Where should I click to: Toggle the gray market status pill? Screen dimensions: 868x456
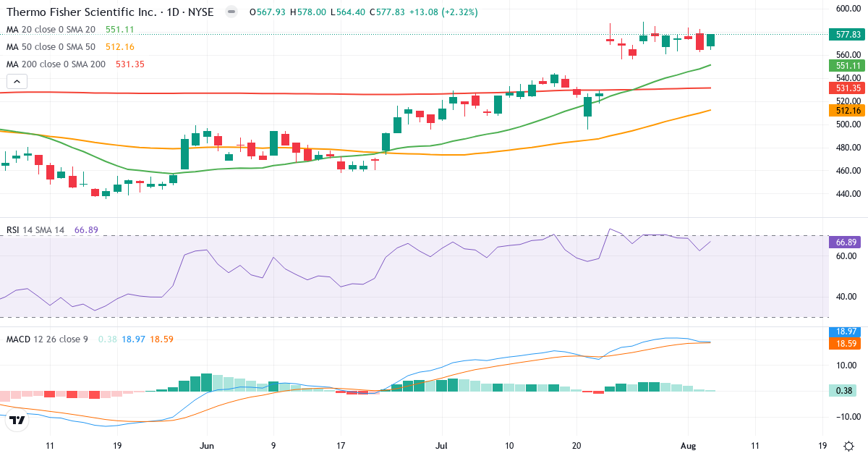click(231, 12)
